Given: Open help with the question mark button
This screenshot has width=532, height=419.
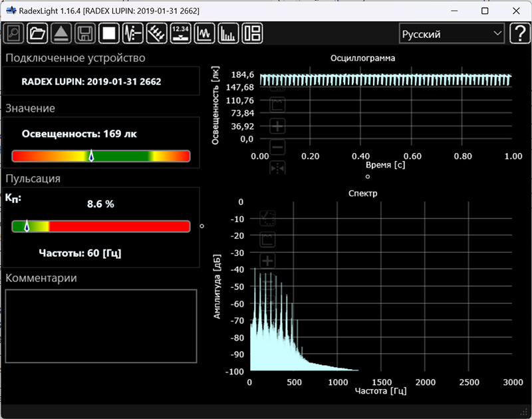Looking at the screenshot, I should tap(519, 33).
